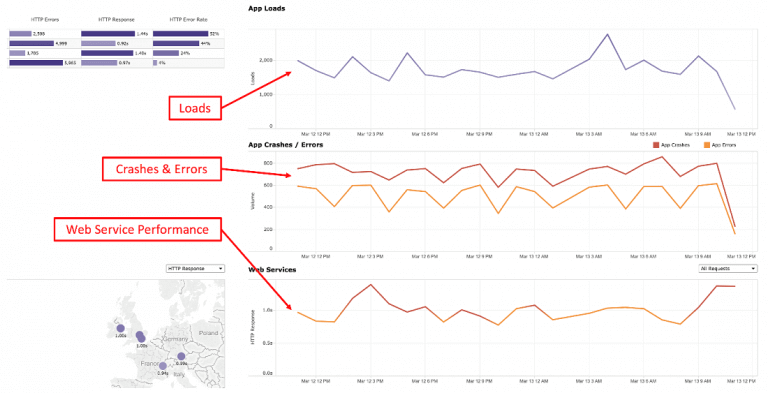768x393 pixels.
Task: Click the 5,065 HTTP Errors bar
Action: pyautogui.click(x=36, y=63)
